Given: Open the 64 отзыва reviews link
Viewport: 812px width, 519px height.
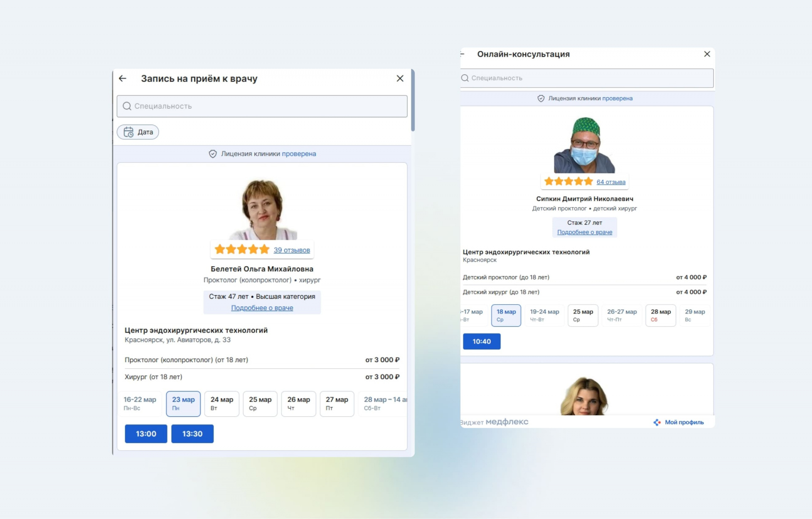Looking at the screenshot, I should [611, 182].
